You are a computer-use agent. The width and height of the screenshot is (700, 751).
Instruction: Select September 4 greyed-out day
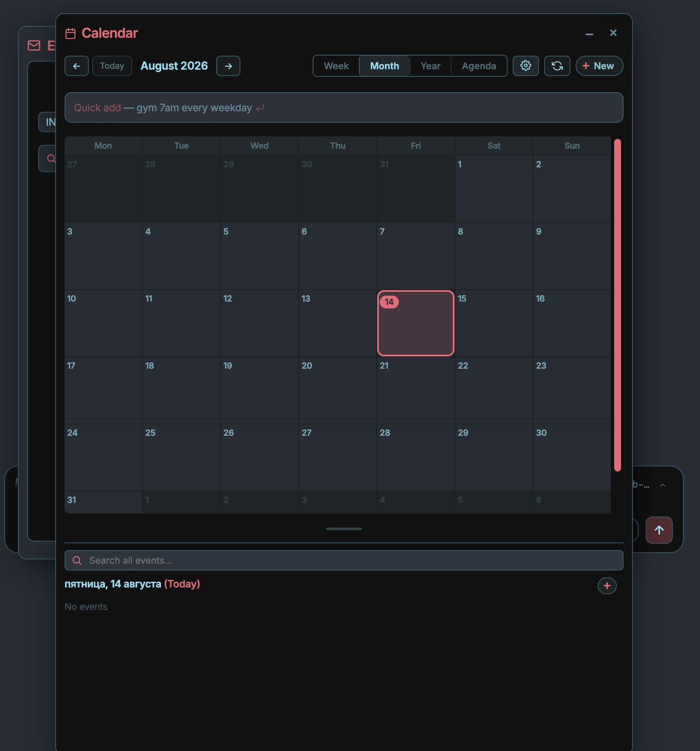pos(416,503)
